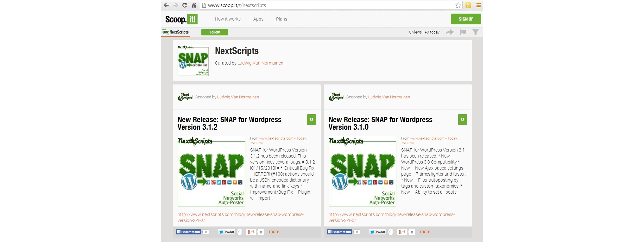Screen dimensions: 644x242
Task: Click www.nextscripts.com source link on 3.1.2 post
Action: 276,138
